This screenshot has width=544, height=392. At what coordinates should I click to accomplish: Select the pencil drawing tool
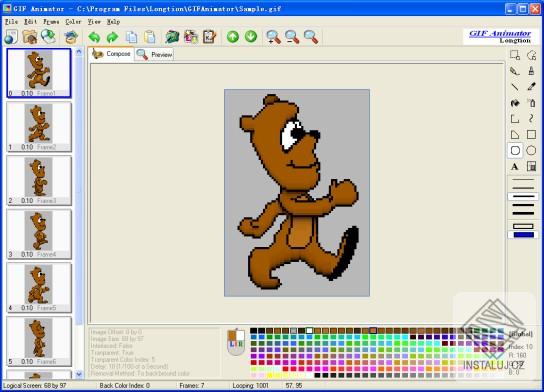(x=515, y=71)
